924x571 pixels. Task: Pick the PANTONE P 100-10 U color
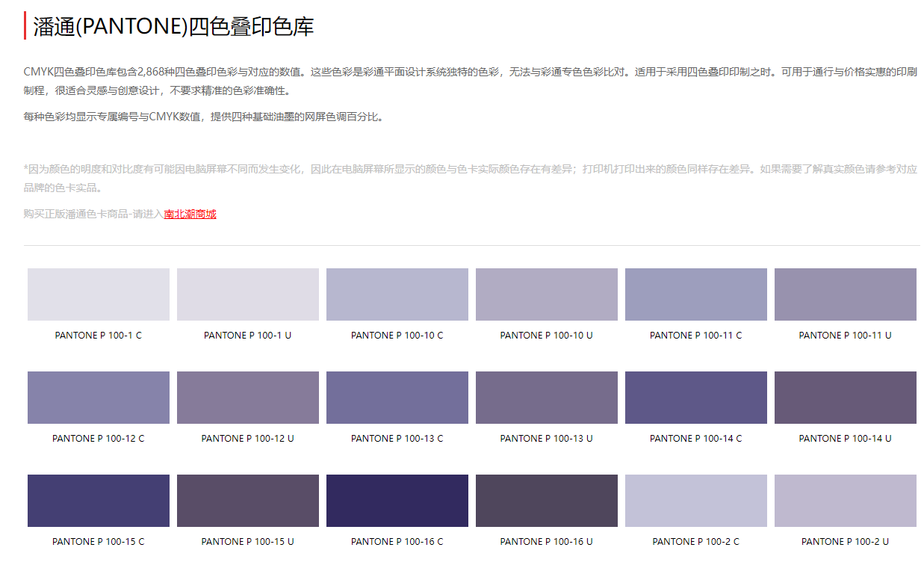547,294
